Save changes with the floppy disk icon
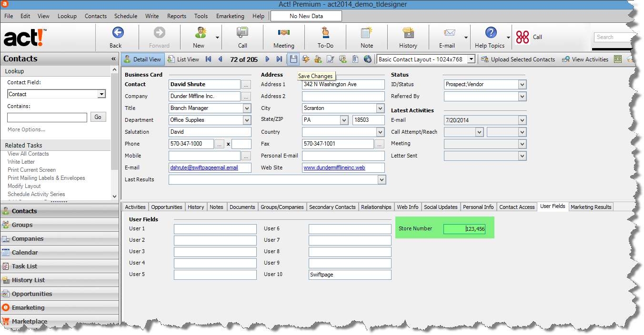 click(293, 59)
